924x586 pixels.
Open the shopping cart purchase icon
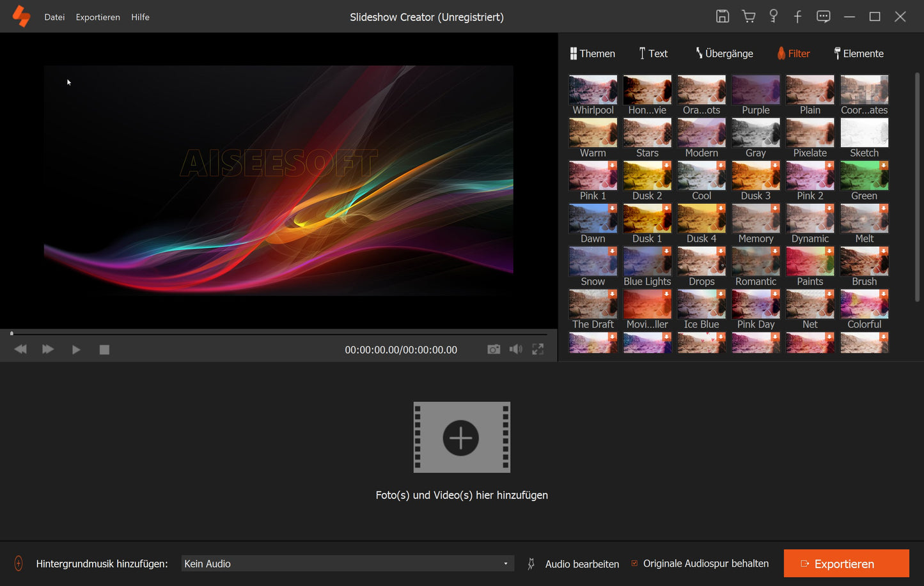point(748,17)
